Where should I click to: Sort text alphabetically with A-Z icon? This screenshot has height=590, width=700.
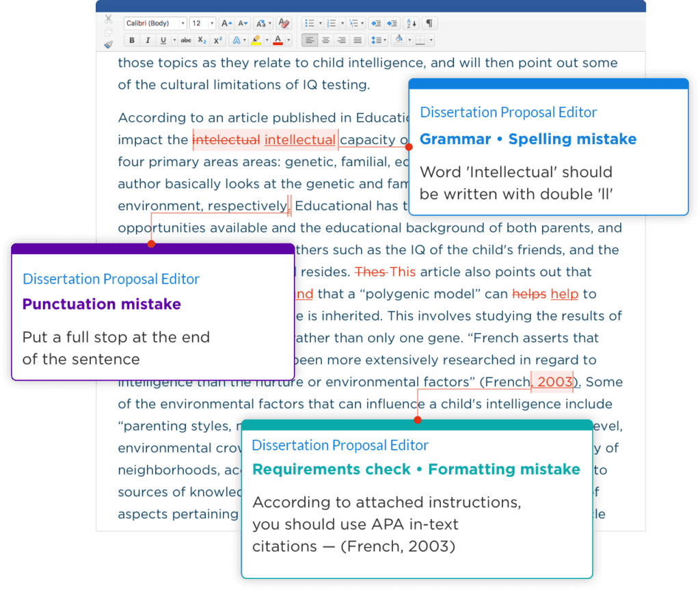pos(410,23)
